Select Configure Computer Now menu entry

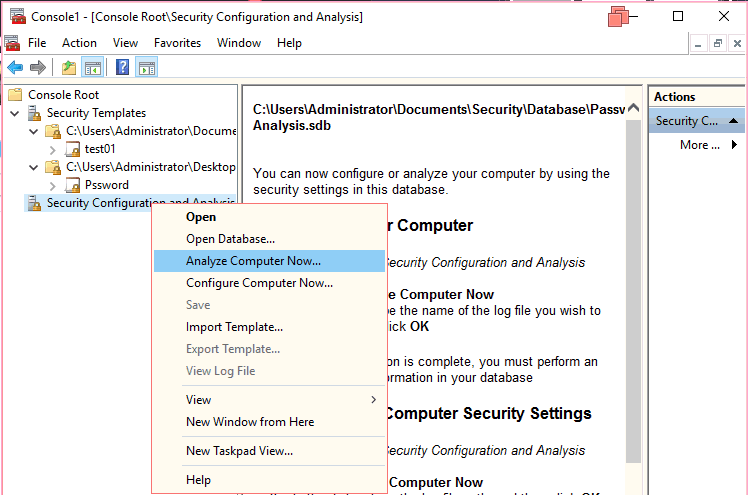pos(259,283)
